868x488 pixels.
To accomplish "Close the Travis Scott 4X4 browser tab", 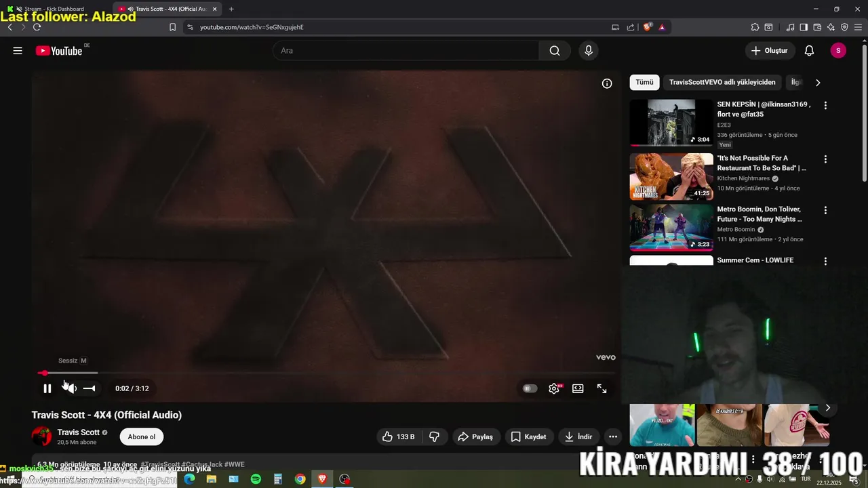I will 214,9.
